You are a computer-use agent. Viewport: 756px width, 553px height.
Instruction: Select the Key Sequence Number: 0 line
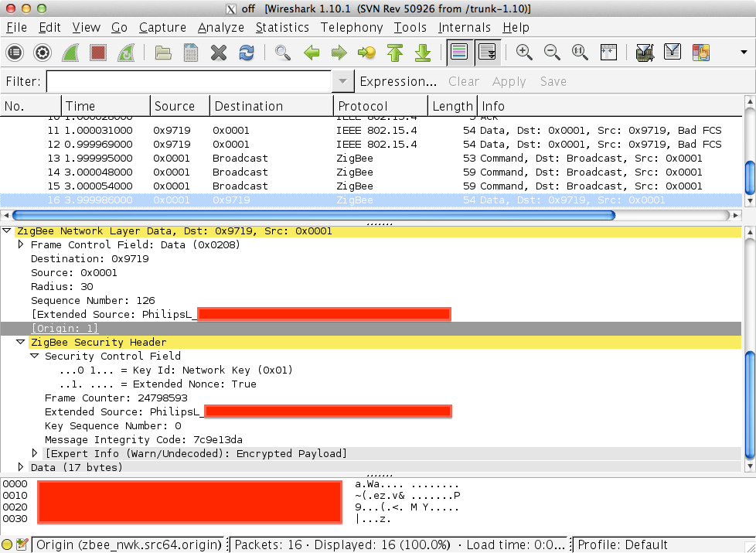coord(113,426)
